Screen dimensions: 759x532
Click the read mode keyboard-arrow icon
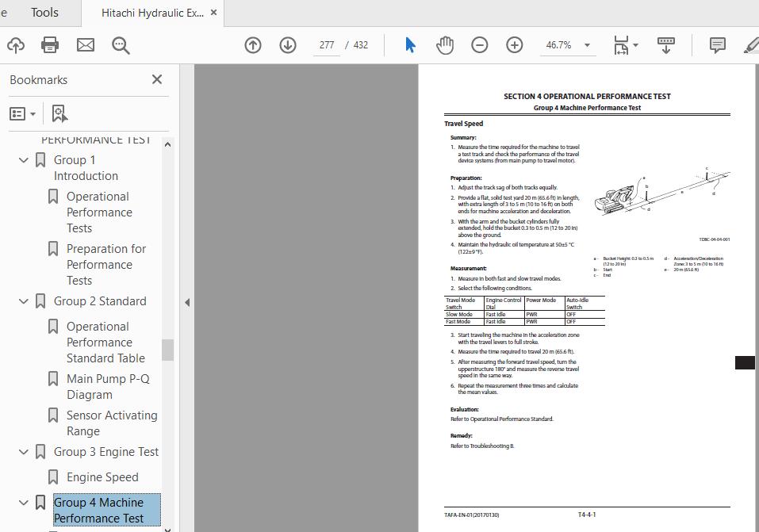click(x=666, y=45)
